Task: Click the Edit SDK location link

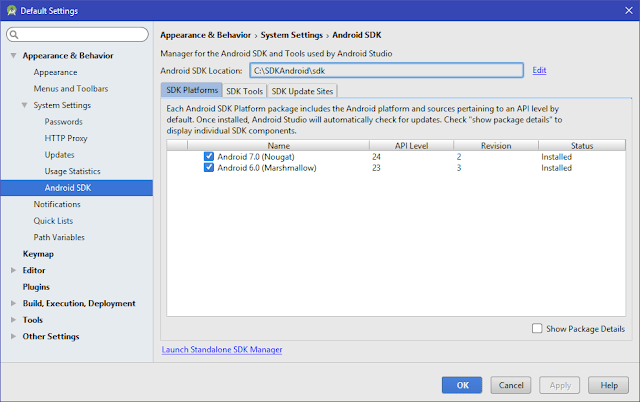Action: click(539, 70)
